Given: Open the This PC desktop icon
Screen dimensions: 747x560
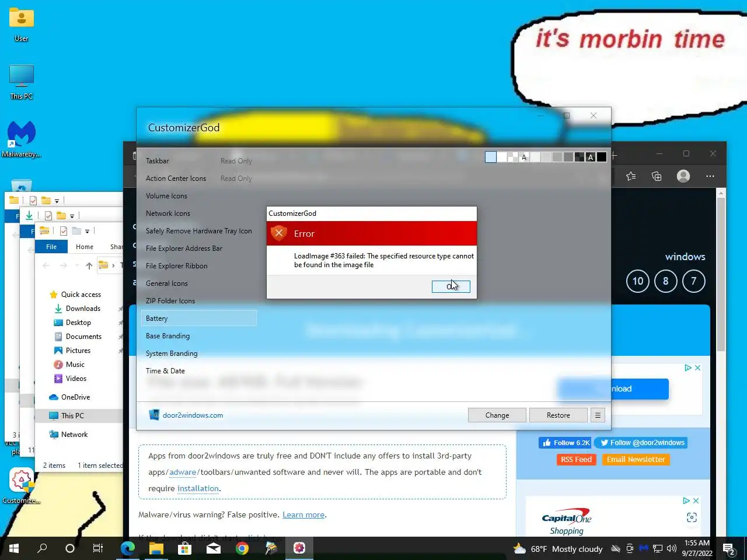Looking at the screenshot, I should coord(22,82).
